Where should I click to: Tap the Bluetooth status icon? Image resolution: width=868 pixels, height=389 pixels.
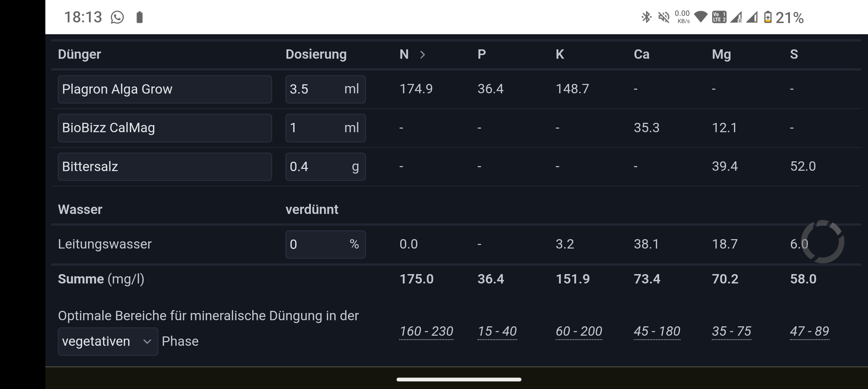point(646,17)
